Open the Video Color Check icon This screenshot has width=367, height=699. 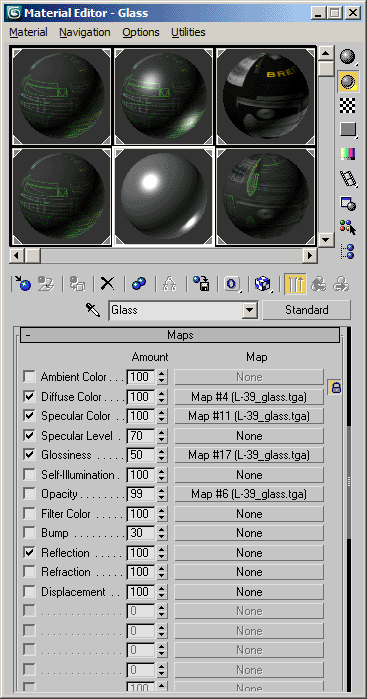[x=347, y=154]
